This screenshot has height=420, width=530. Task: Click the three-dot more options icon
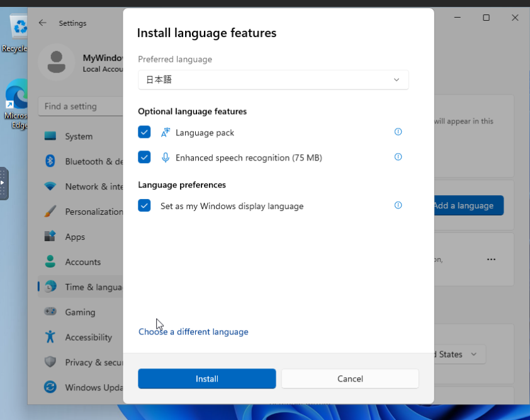point(491,259)
